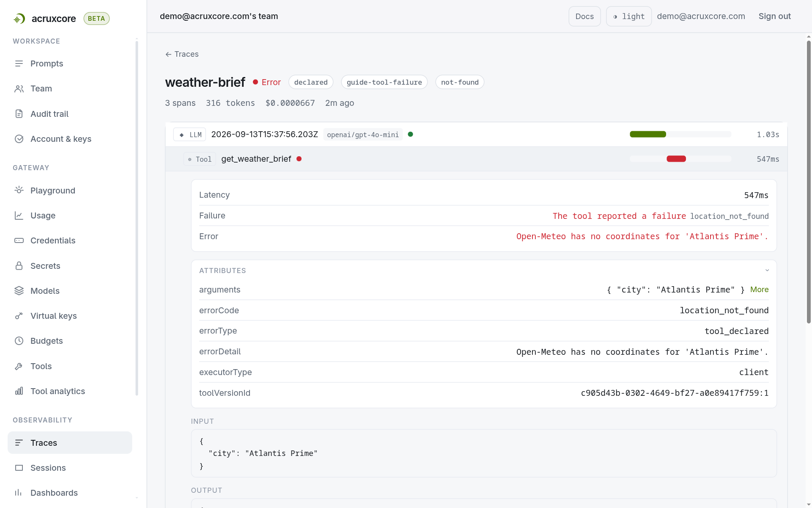Click the Models layers icon

coord(19,291)
